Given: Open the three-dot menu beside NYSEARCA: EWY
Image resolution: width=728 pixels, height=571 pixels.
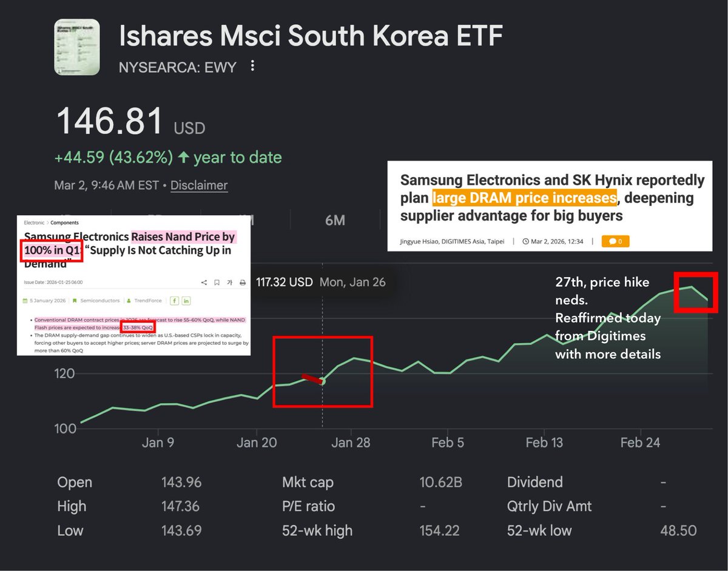Looking at the screenshot, I should (253, 66).
